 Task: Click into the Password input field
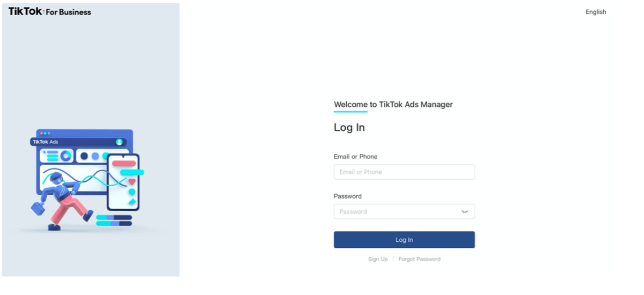pyautogui.click(x=397, y=212)
